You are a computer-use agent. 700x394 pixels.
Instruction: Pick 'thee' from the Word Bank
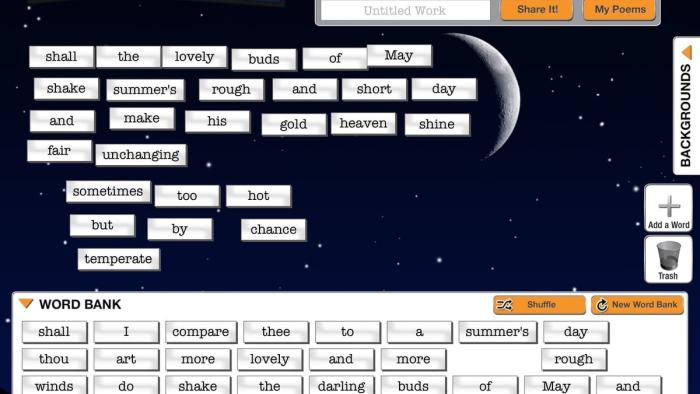[276, 332]
